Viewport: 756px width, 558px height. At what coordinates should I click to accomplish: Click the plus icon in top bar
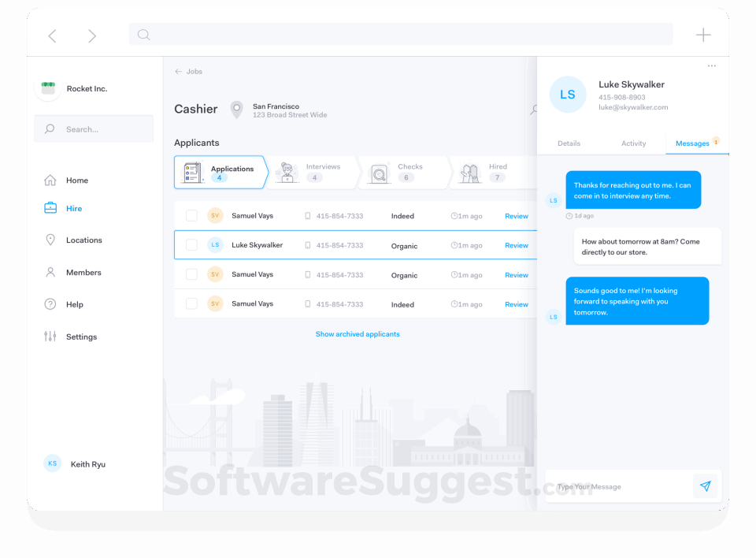[x=703, y=34]
